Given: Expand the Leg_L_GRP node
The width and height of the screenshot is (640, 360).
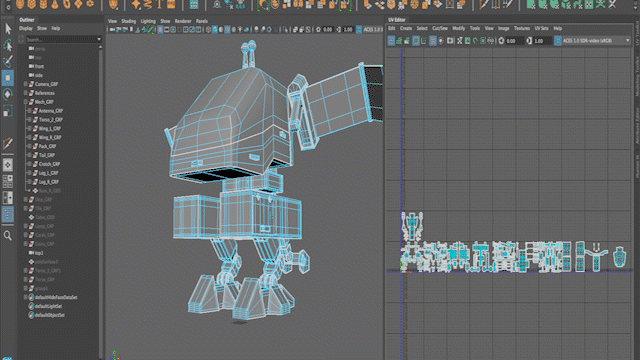Looking at the screenshot, I should [29, 173].
